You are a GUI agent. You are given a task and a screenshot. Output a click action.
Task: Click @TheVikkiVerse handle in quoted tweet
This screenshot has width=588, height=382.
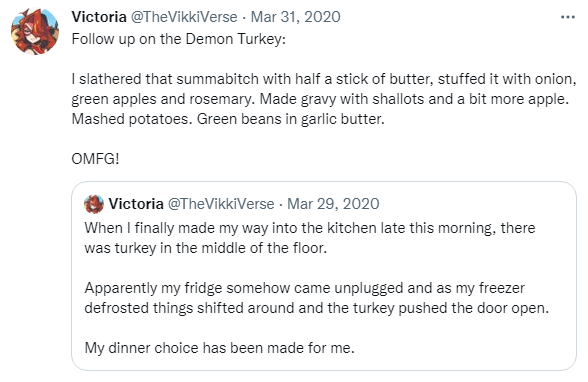point(221,204)
